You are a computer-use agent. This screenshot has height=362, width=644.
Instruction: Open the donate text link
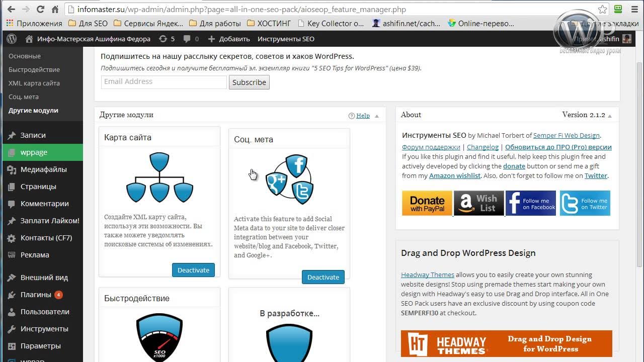click(x=514, y=166)
